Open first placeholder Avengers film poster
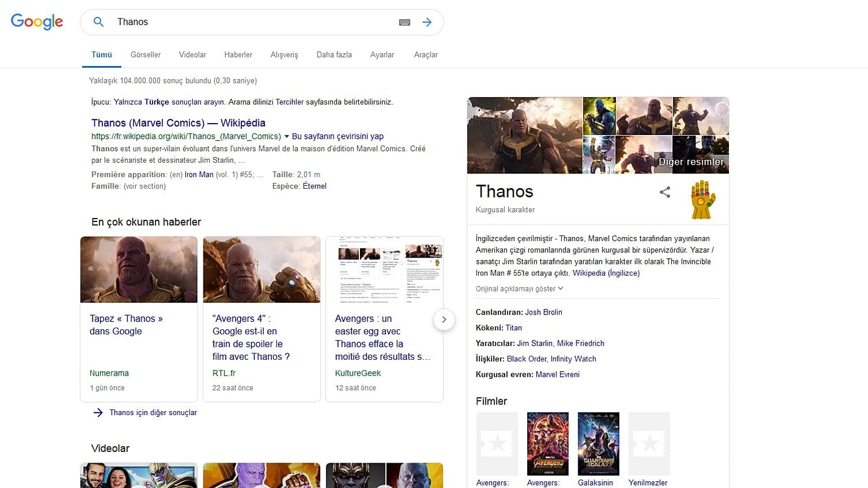Image resolution: width=868 pixels, height=488 pixels. 497,444
